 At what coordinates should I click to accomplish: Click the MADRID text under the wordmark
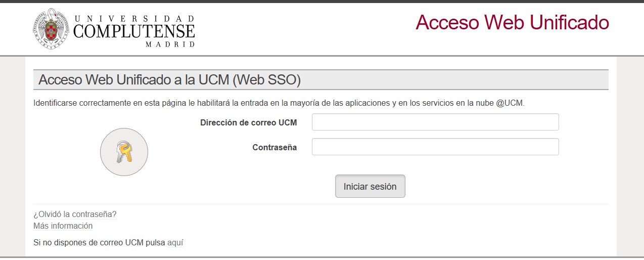tap(170, 45)
